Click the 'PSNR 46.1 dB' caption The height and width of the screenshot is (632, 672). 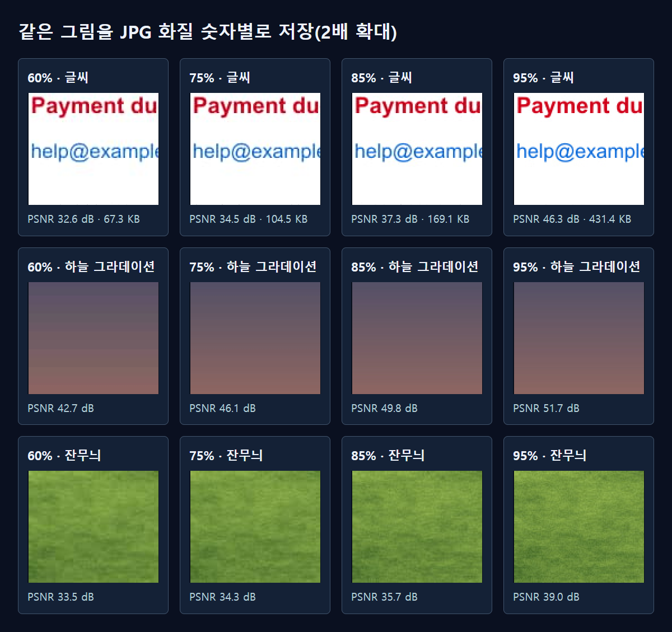pyautogui.click(x=222, y=409)
